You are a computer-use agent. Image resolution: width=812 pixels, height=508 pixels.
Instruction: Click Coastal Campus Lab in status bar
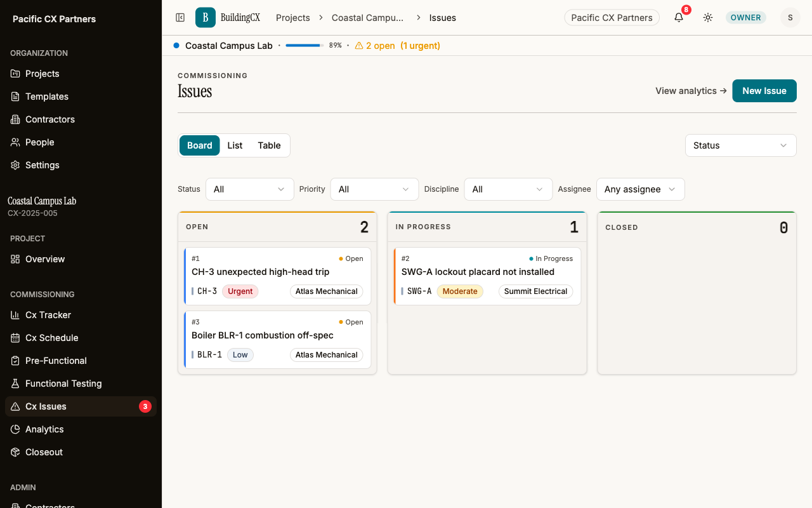(229, 46)
